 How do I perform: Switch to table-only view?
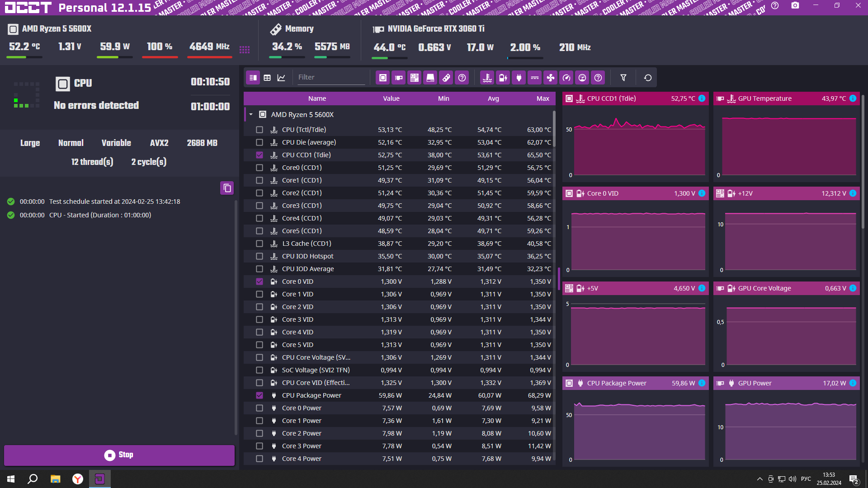pyautogui.click(x=267, y=78)
